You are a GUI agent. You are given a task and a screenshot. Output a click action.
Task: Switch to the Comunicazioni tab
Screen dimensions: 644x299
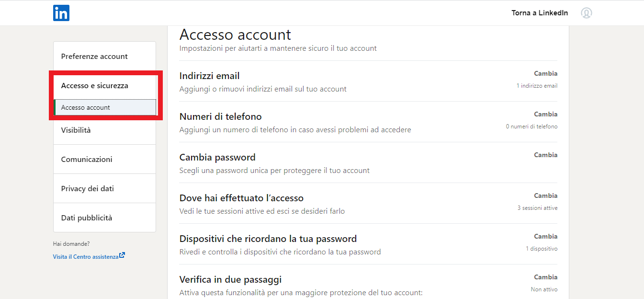(87, 159)
